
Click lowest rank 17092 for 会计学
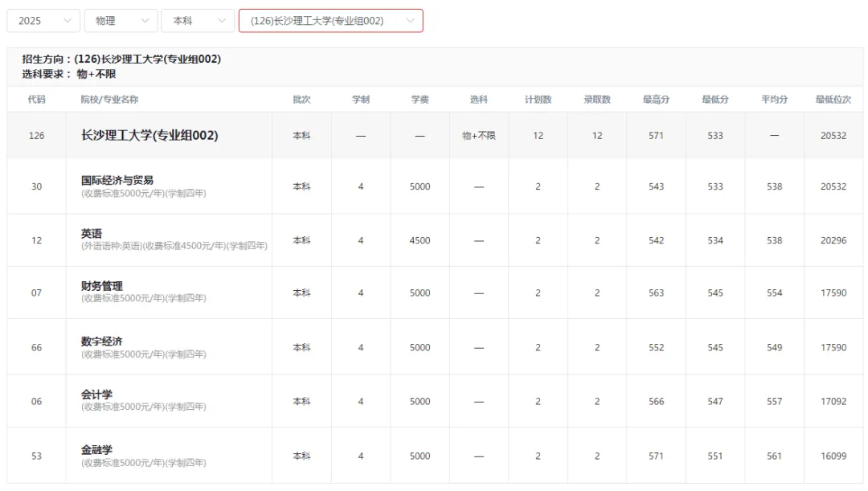pos(833,401)
